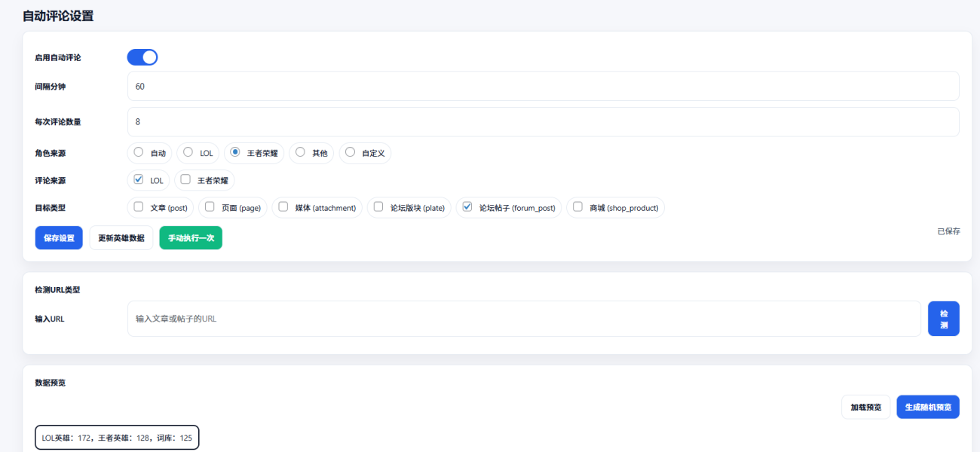Enable 王者荣耀 checkbox under 评论来源
The width and height of the screenshot is (980, 452).
(x=185, y=180)
